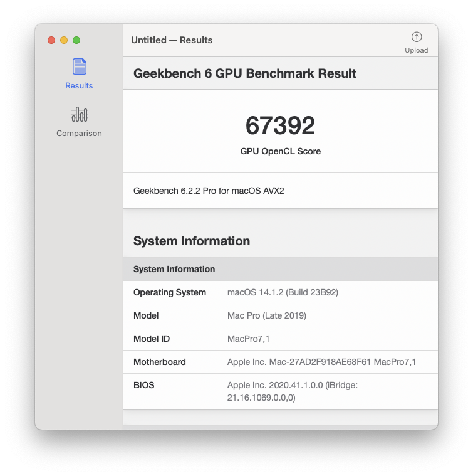
Task: Select the MacPro7,1 Model ID value
Action: 248,339
